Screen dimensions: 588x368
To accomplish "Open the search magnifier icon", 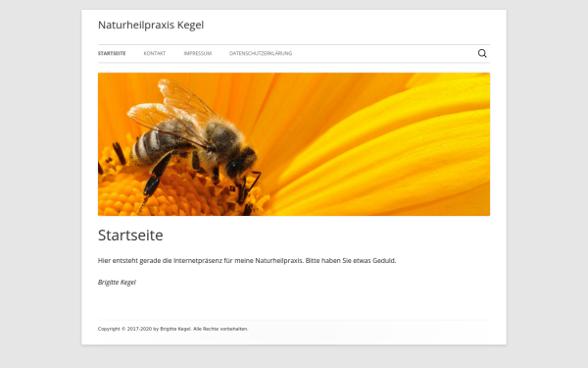I will pyautogui.click(x=482, y=53).
